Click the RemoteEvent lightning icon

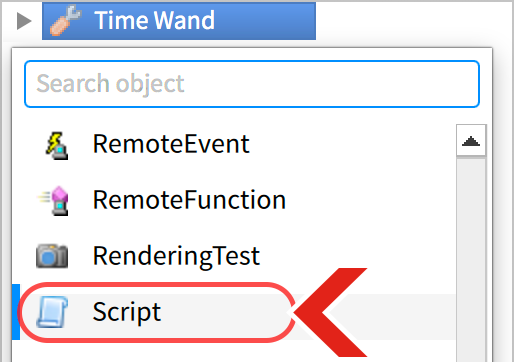pos(57,145)
